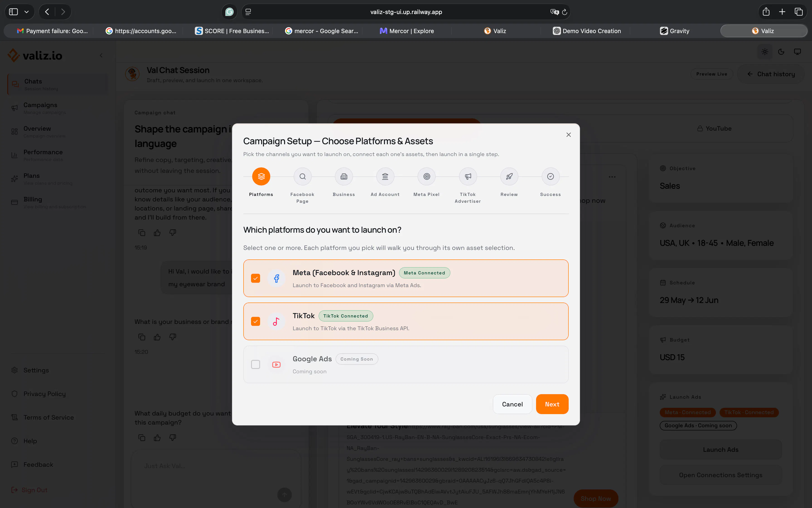
Task: Switch to the Mercor | Explore tab
Action: 407,31
